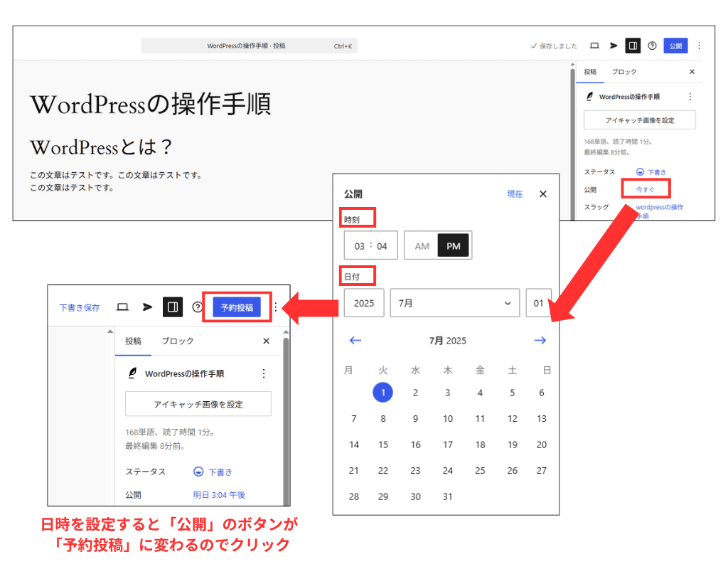Select July 15 on the calendar
Viewport: 728px width, 569px height.
[383, 445]
